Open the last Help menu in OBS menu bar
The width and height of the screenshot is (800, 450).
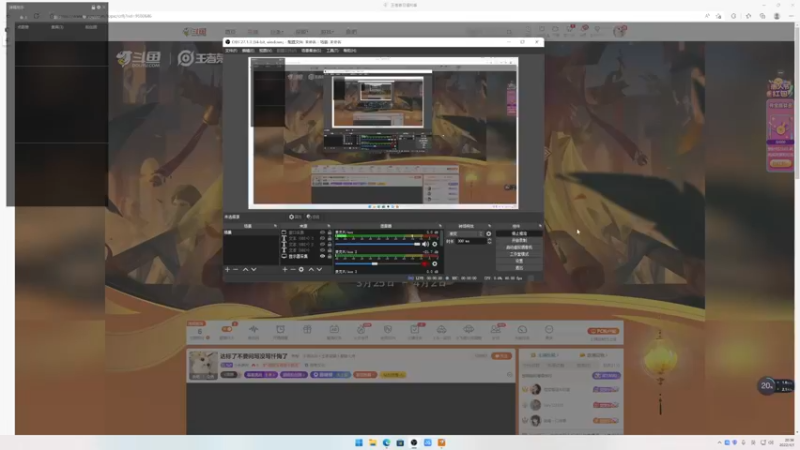pyautogui.click(x=349, y=51)
